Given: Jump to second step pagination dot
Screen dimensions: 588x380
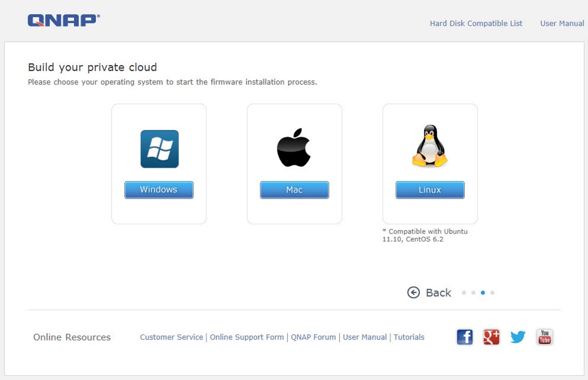Looking at the screenshot, I should point(473,293).
